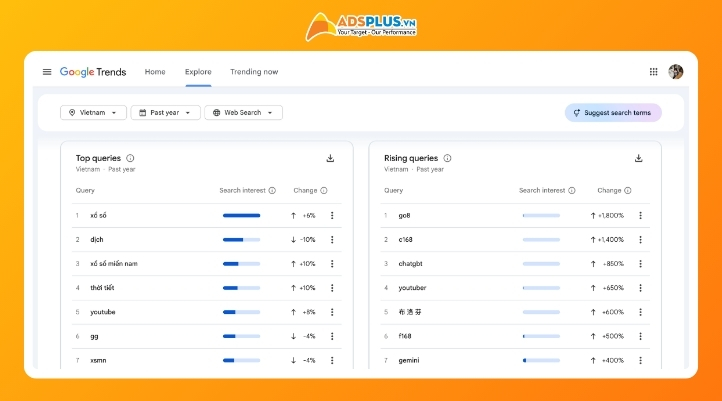Click search interest bar for xổ số
The image size is (722, 401).
(241, 215)
